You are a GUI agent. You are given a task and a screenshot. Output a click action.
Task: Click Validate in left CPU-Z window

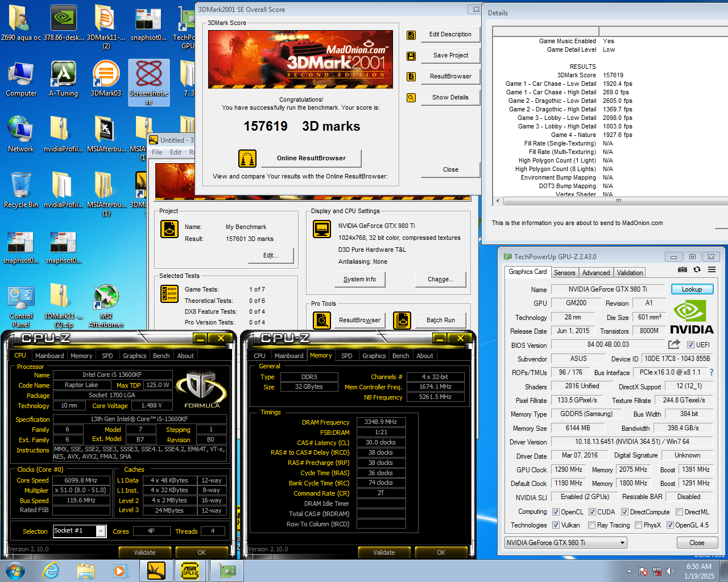144,552
